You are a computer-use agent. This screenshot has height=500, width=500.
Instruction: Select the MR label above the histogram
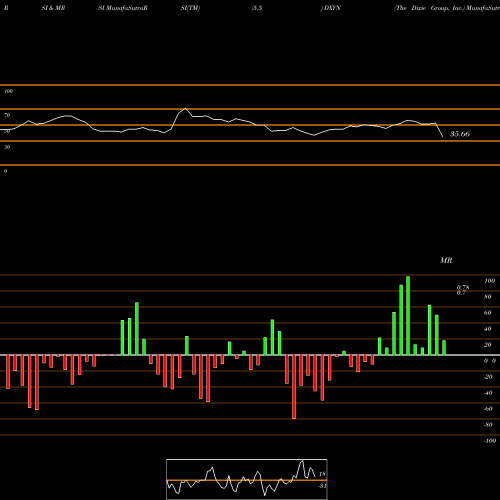(446, 260)
